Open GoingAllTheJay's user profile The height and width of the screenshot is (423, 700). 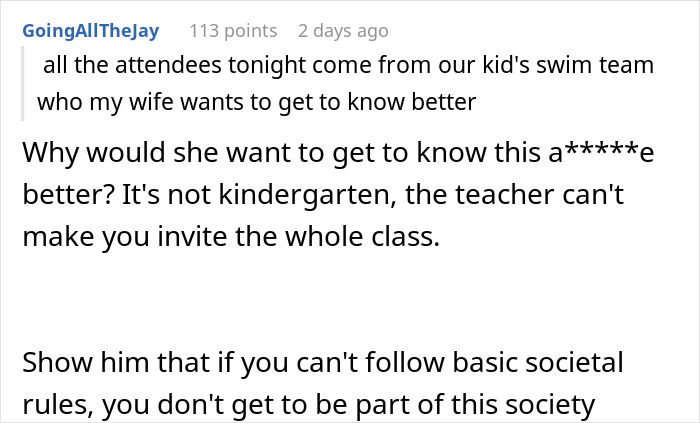coord(91,31)
